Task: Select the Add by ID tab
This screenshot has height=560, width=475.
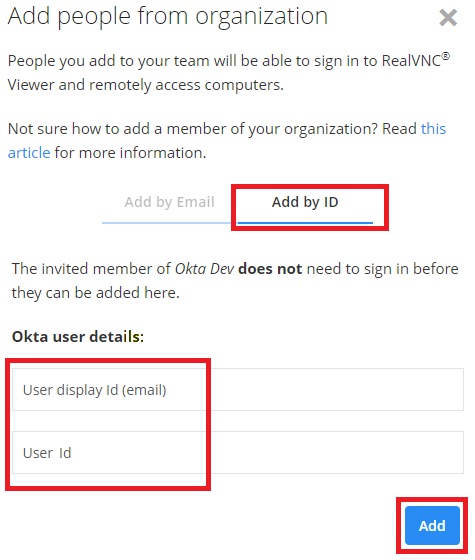Action: tap(305, 202)
